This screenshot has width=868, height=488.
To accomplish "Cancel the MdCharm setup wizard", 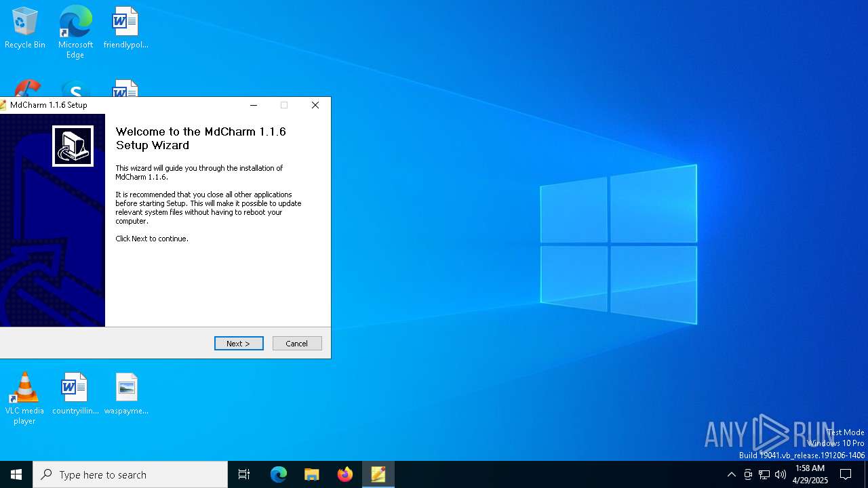I will click(297, 344).
